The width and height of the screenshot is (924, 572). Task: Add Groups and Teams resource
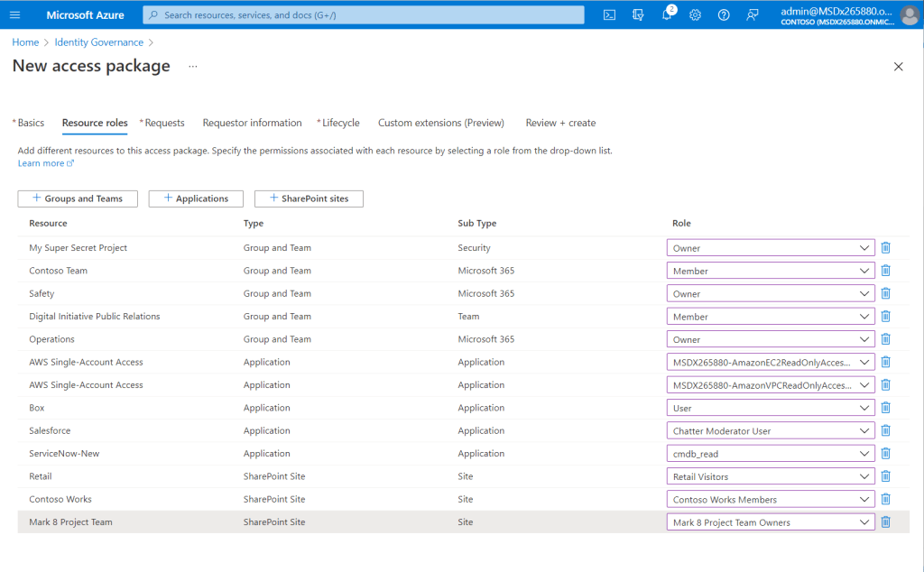[x=78, y=198]
